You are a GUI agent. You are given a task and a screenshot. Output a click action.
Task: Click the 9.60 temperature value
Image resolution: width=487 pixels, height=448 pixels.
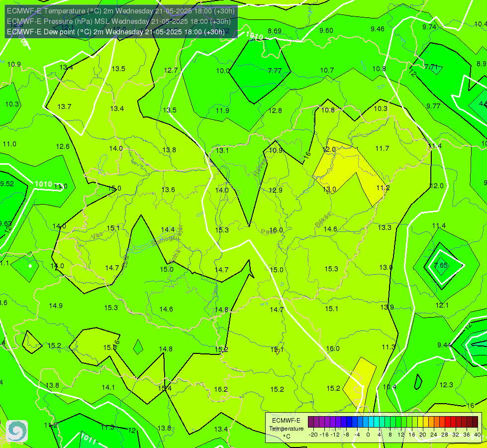click(326, 30)
